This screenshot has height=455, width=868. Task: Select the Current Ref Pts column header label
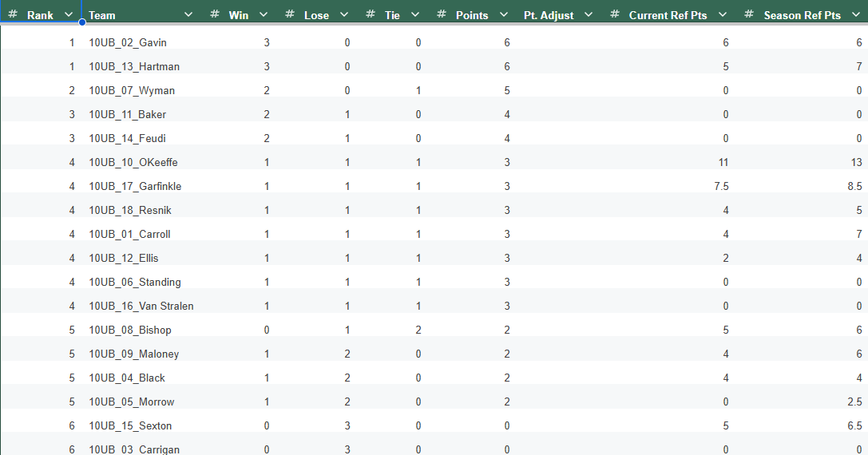click(x=668, y=15)
